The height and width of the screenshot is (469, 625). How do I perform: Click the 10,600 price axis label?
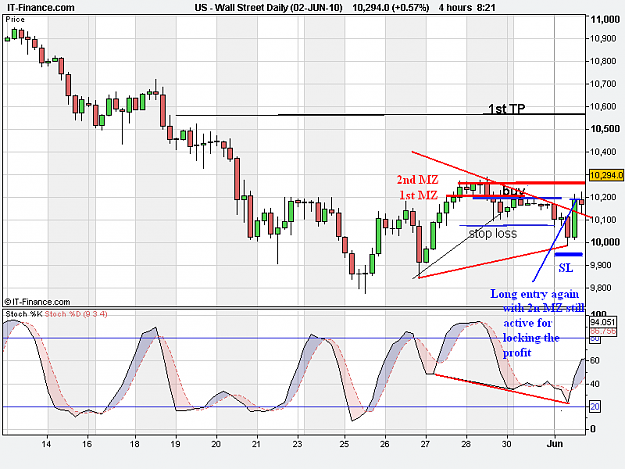coord(605,107)
